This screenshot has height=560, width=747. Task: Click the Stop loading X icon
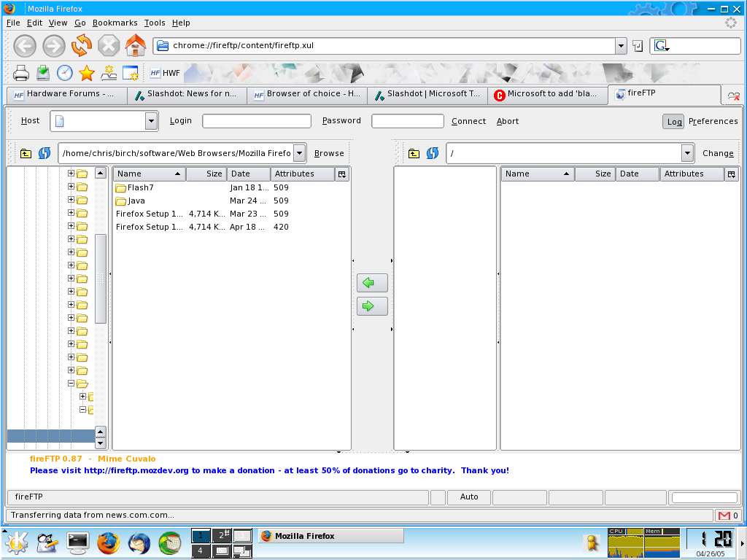coord(109,46)
